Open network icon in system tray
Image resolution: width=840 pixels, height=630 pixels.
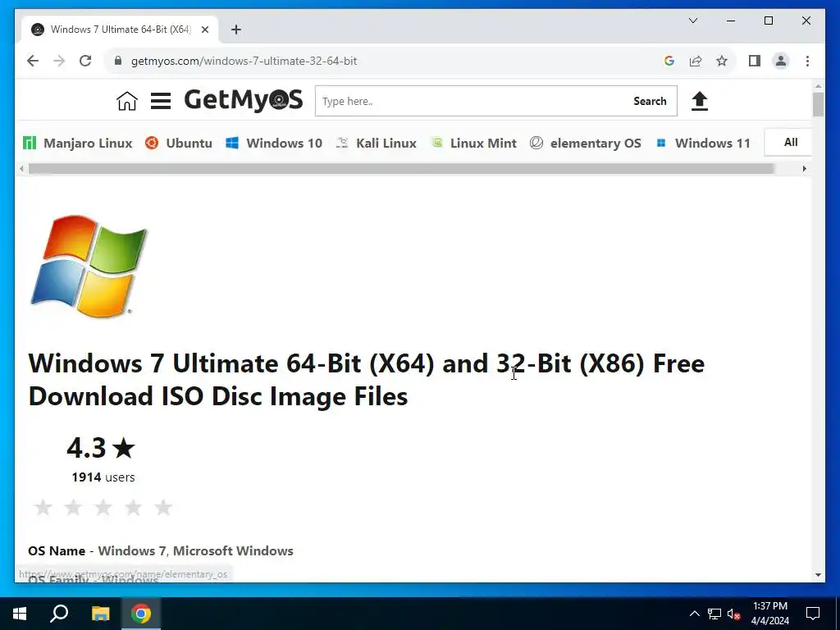(x=714, y=614)
